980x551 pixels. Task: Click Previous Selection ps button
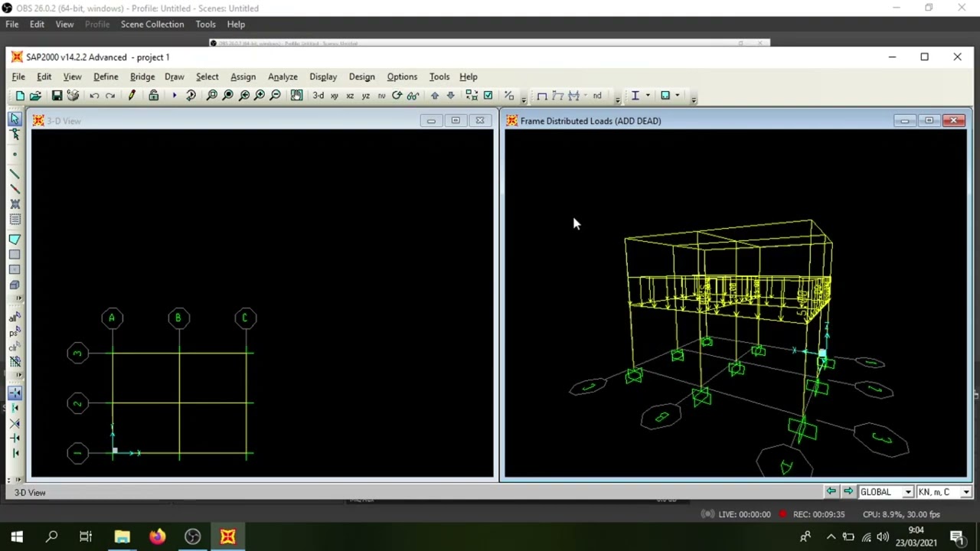[x=15, y=332]
